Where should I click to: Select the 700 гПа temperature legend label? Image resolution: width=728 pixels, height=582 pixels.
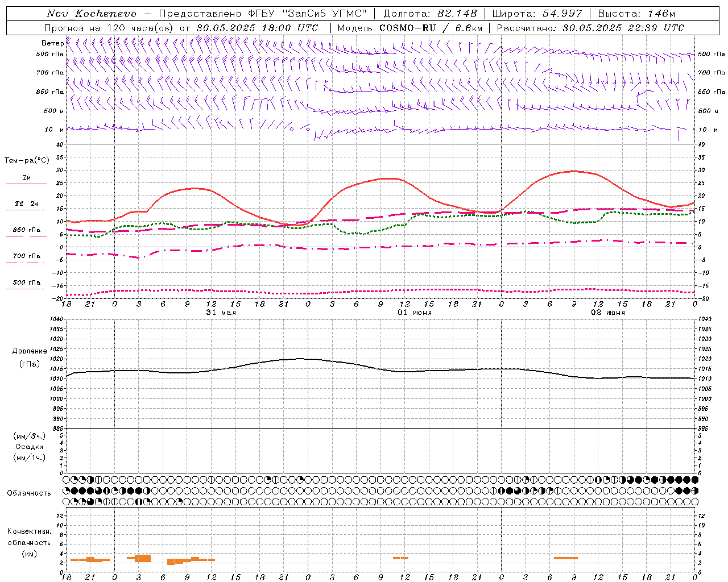pos(27,256)
